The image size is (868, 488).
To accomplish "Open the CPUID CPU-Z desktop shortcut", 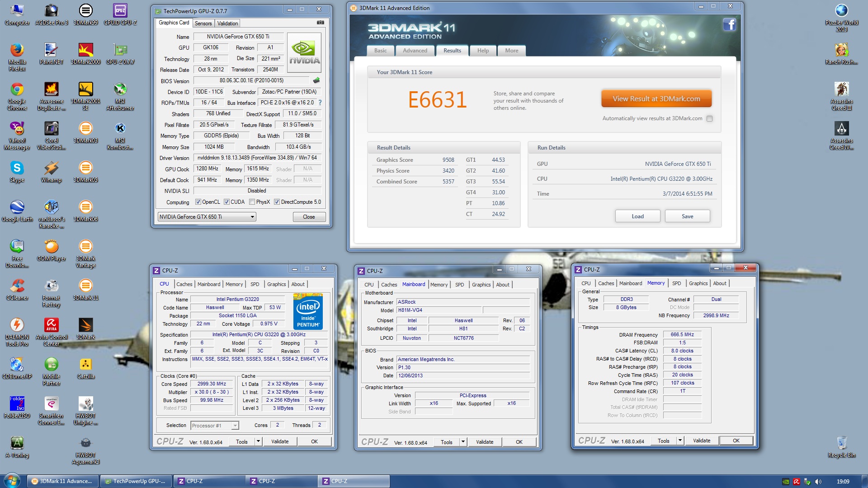I will click(120, 14).
